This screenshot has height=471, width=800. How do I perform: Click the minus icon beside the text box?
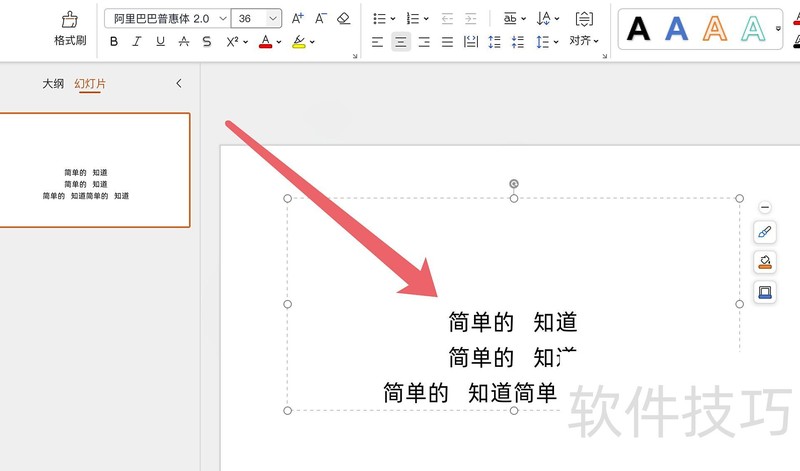pyautogui.click(x=765, y=207)
